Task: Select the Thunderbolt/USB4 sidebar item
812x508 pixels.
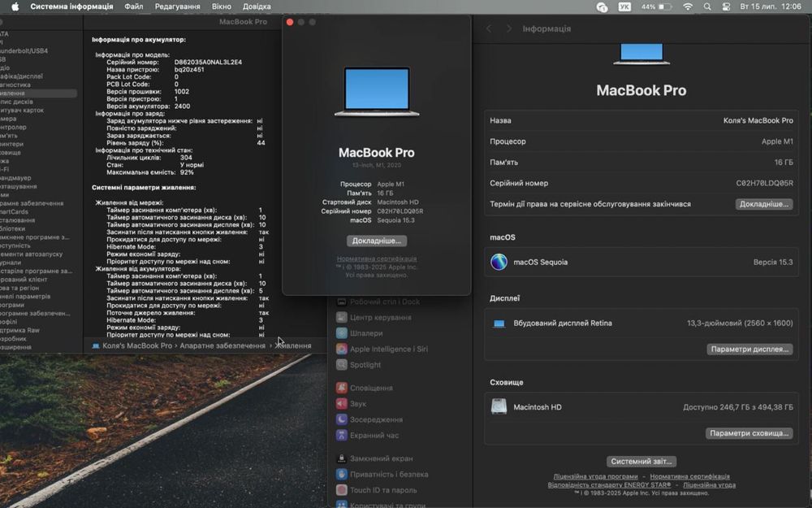Action: click(24, 50)
